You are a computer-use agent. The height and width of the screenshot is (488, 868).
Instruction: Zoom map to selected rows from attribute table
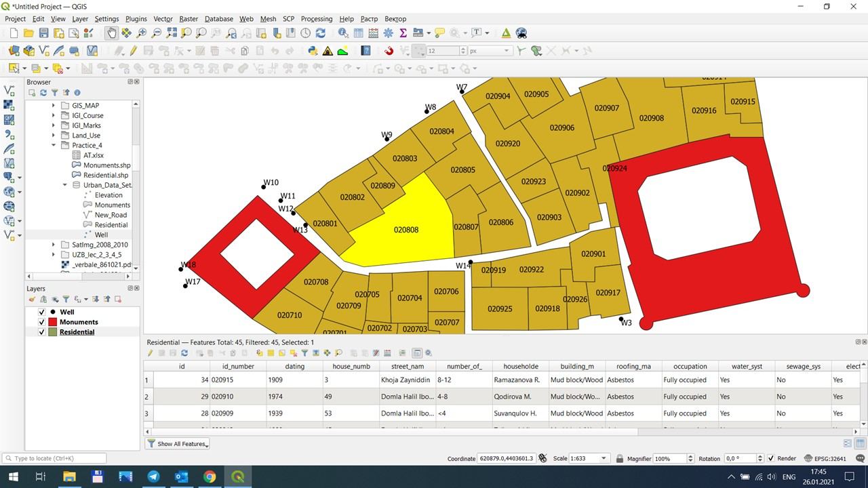point(338,353)
